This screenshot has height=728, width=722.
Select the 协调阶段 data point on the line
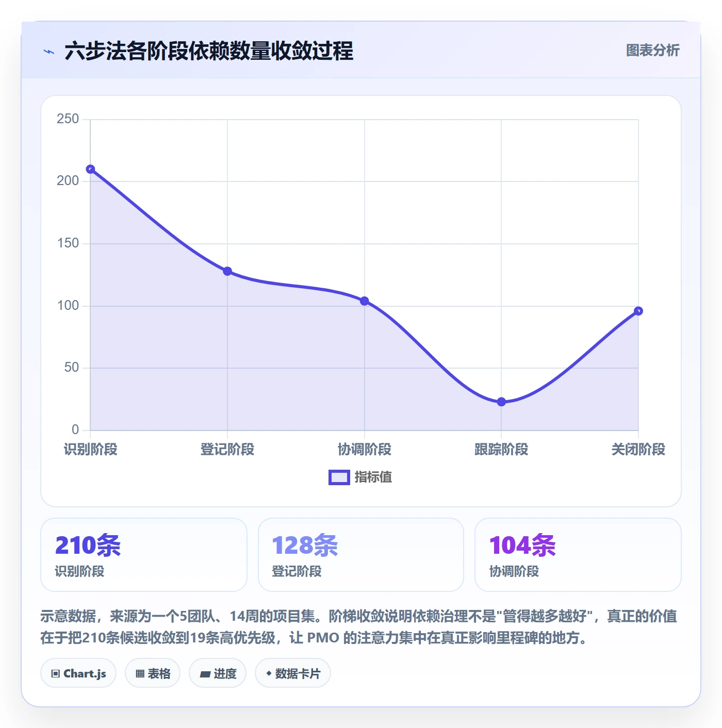pyautogui.click(x=365, y=301)
